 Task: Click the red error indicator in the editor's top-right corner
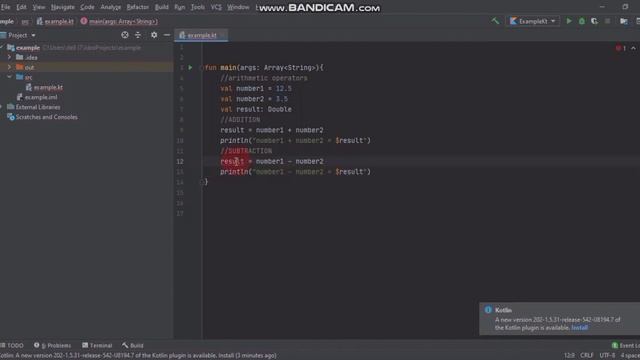click(620, 48)
